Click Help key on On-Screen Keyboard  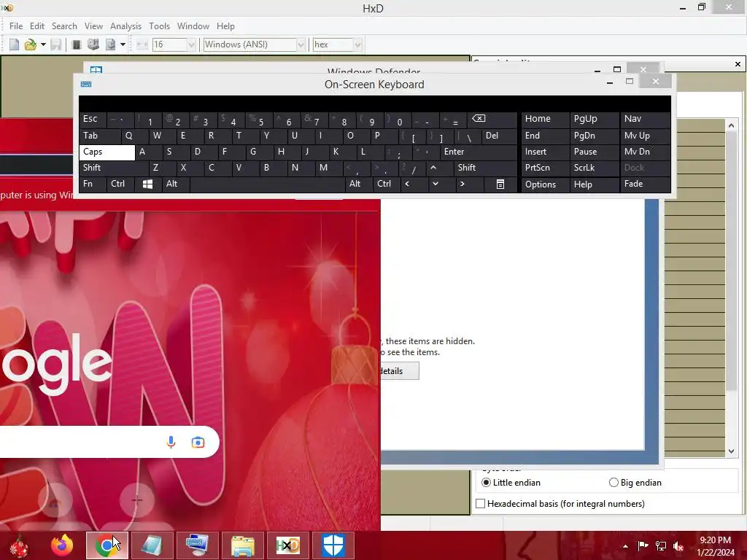click(594, 184)
